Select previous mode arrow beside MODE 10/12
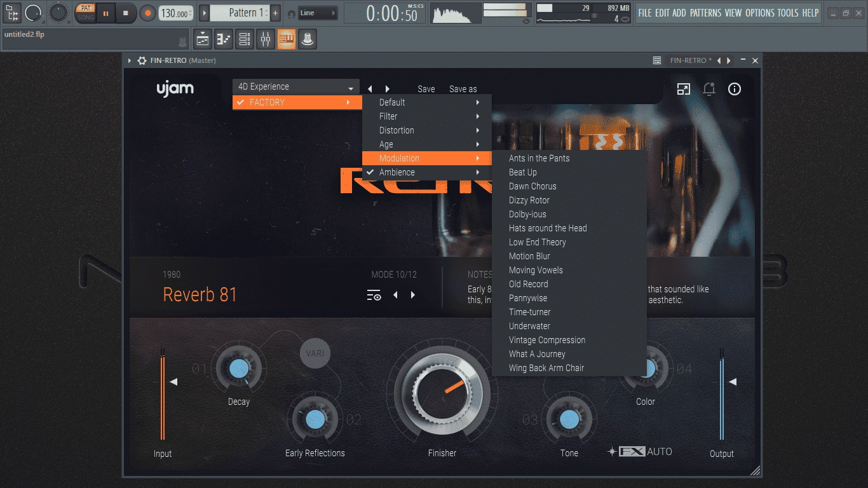 coord(395,295)
